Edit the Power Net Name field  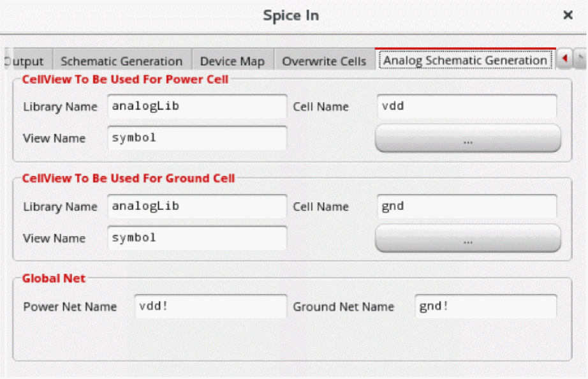click(210, 306)
